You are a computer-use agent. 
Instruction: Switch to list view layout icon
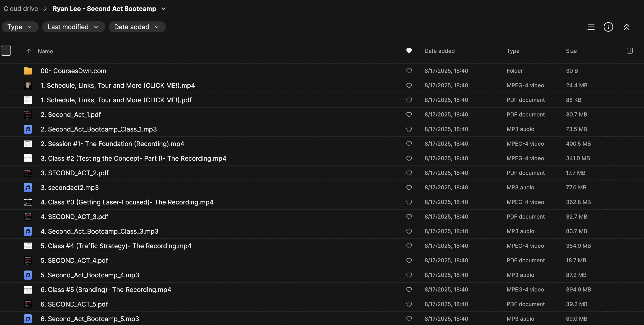(590, 27)
